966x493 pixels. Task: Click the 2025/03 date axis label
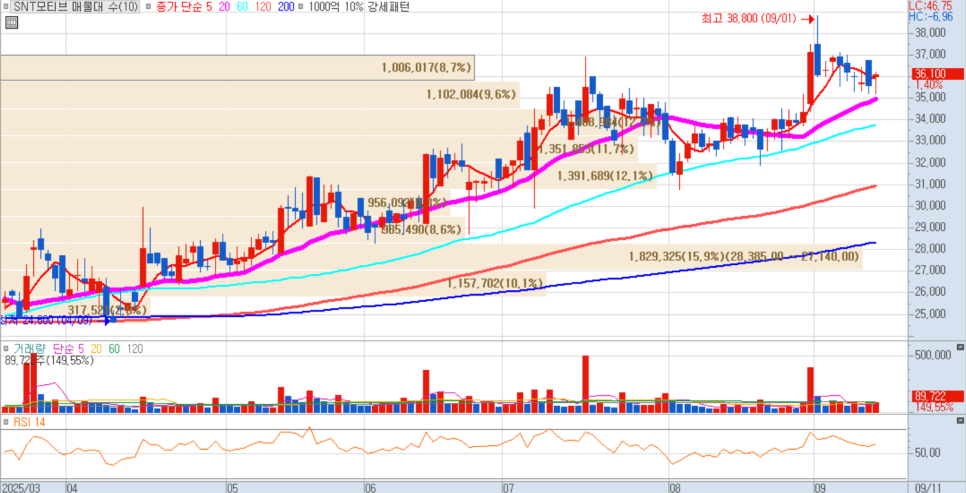pos(21,487)
